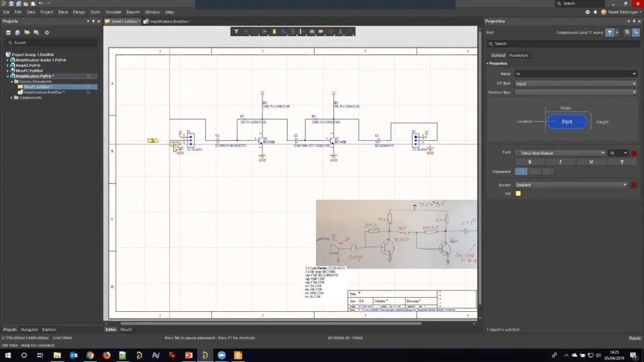Toggle Underline font style
This screenshot has width=644, height=362.
[591, 162]
